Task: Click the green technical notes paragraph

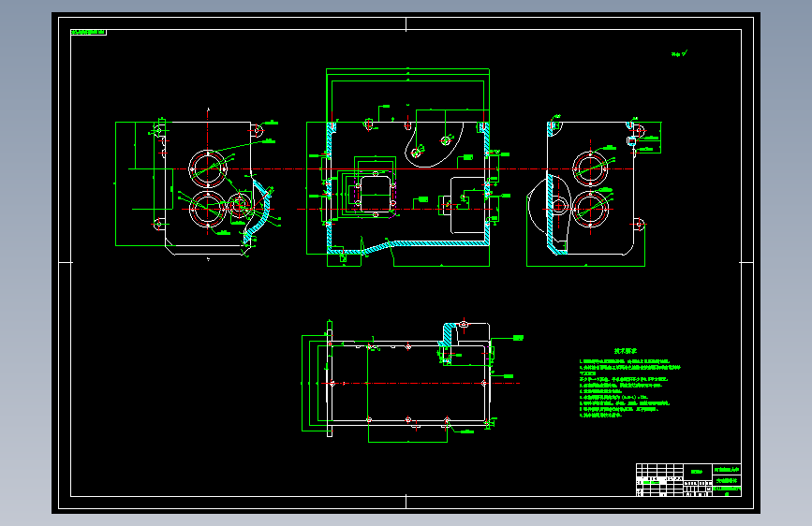Action: tap(629, 387)
